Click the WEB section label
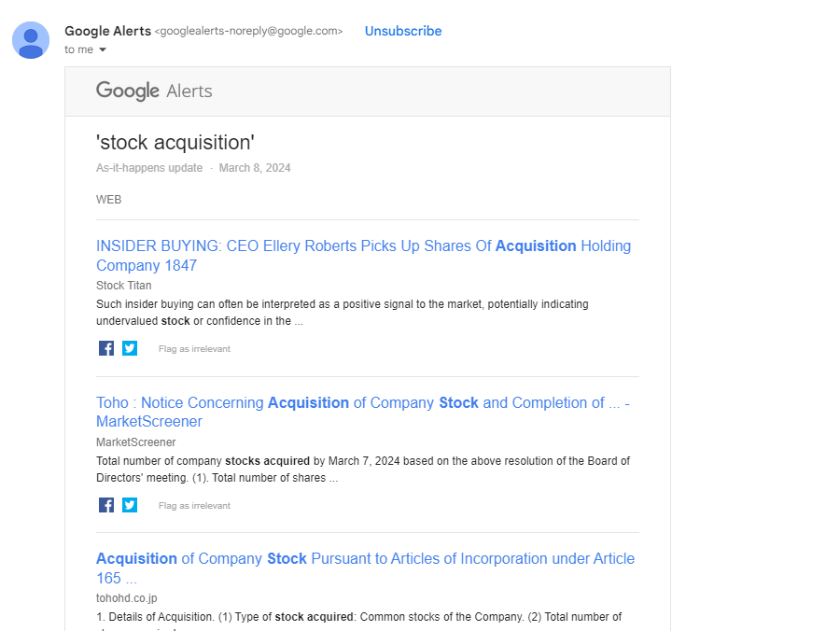The image size is (840, 631). pyautogui.click(x=109, y=199)
